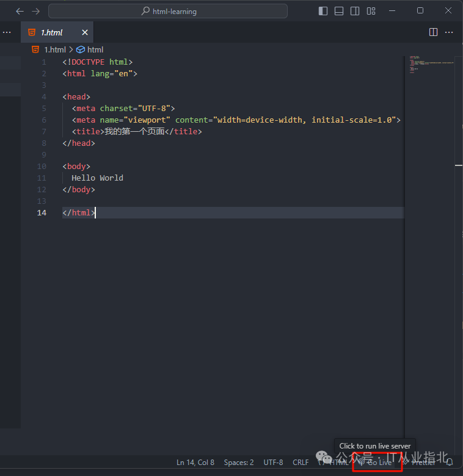
Task: Open the Customize Layout icon
Action: 371,11
